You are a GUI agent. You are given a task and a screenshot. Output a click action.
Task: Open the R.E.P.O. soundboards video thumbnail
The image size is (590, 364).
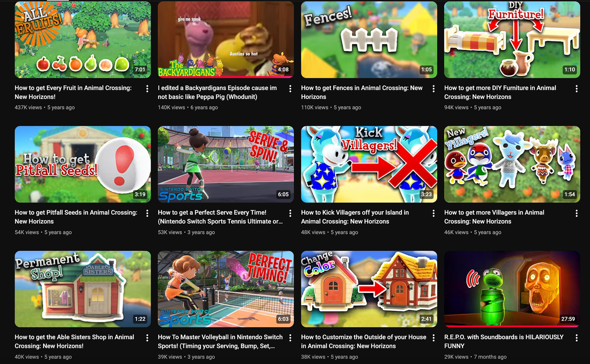pos(512,289)
